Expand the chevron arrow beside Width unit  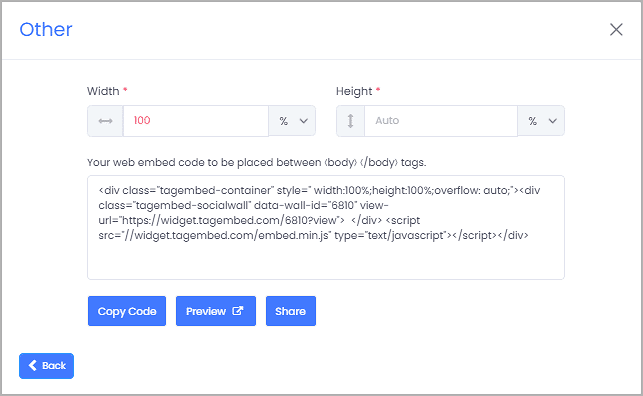pos(303,121)
